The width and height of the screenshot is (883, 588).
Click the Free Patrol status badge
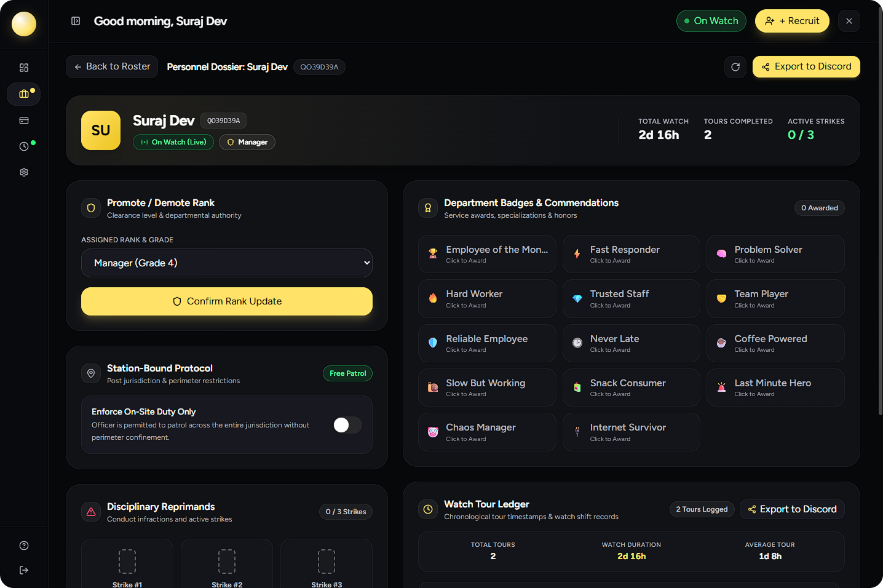347,373
